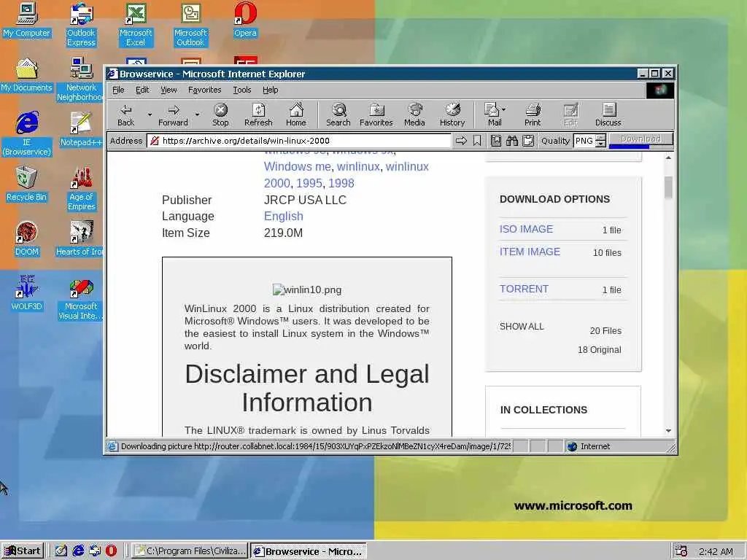Open the Search pane
Viewport: 747px width, 560px height.
click(338, 114)
